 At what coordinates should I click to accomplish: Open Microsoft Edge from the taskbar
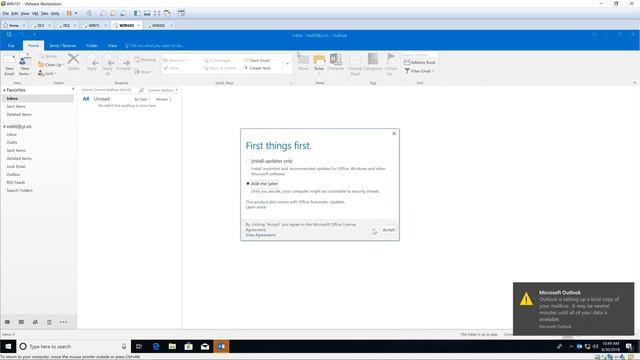(x=156, y=347)
